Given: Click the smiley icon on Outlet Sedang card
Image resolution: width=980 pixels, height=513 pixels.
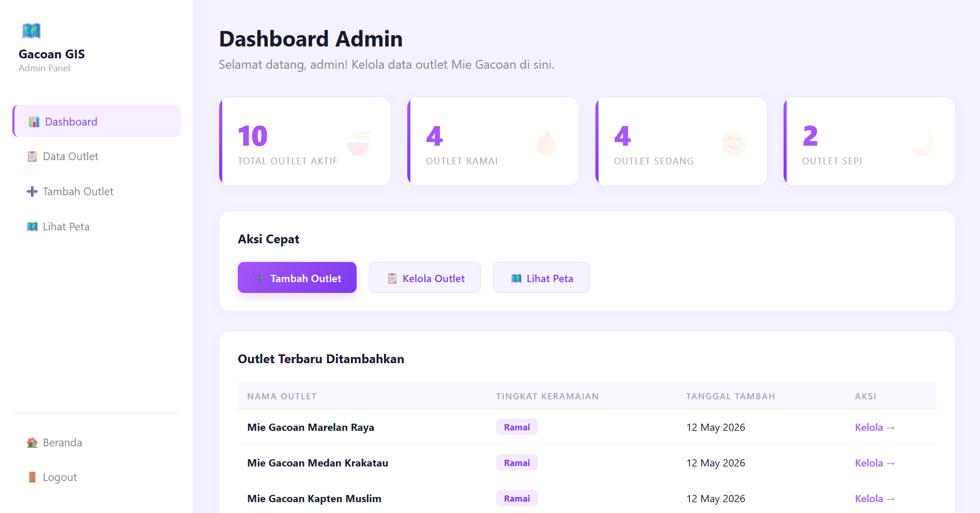Looking at the screenshot, I should (x=734, y=143).
